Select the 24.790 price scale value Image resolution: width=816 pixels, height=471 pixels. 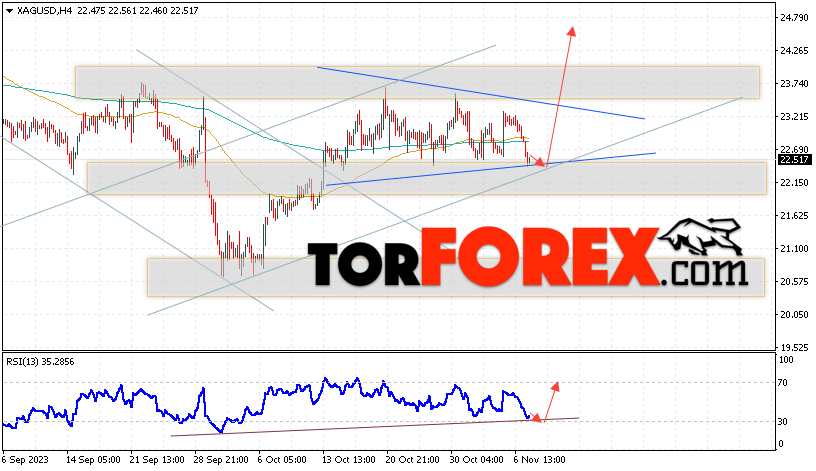click(794, 18)
